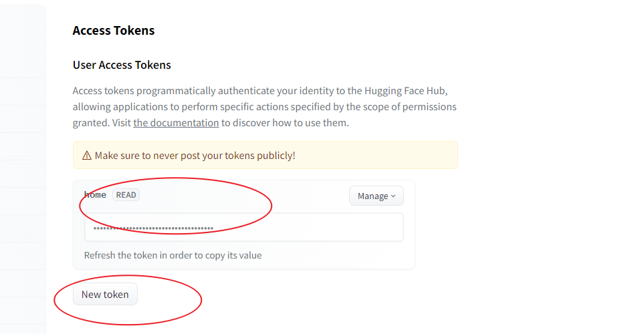Click the never post tokens publicly warning text
The image size is (644, 334).
pos(195,156)
